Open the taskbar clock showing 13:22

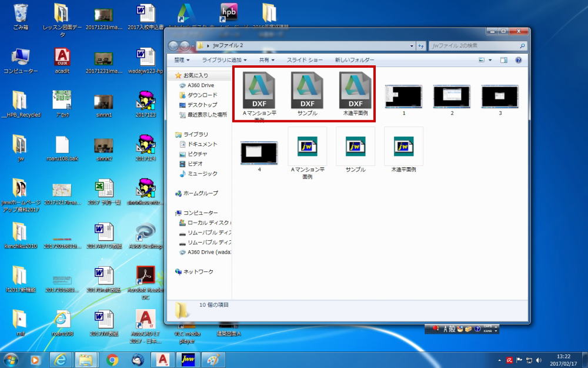point(563,360)
